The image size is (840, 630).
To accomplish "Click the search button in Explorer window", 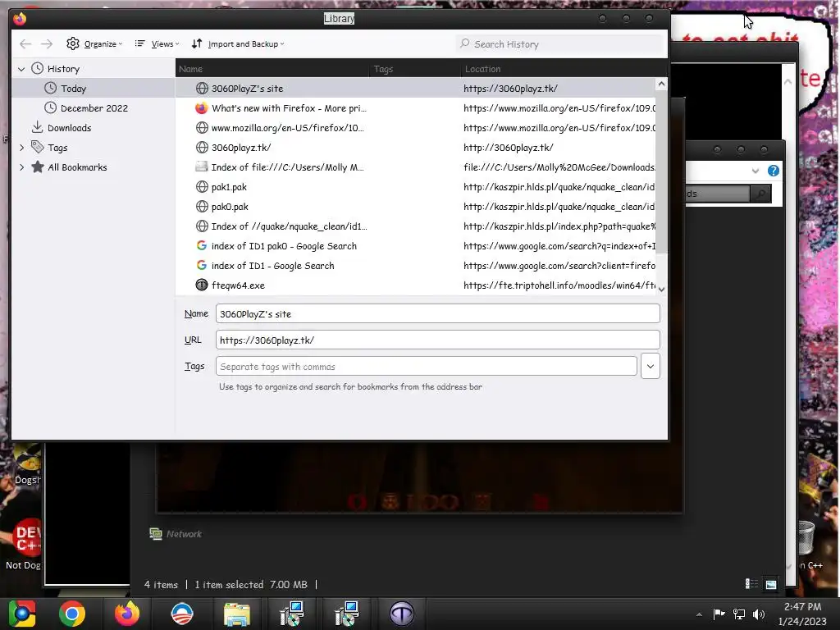I will (760, 194).
